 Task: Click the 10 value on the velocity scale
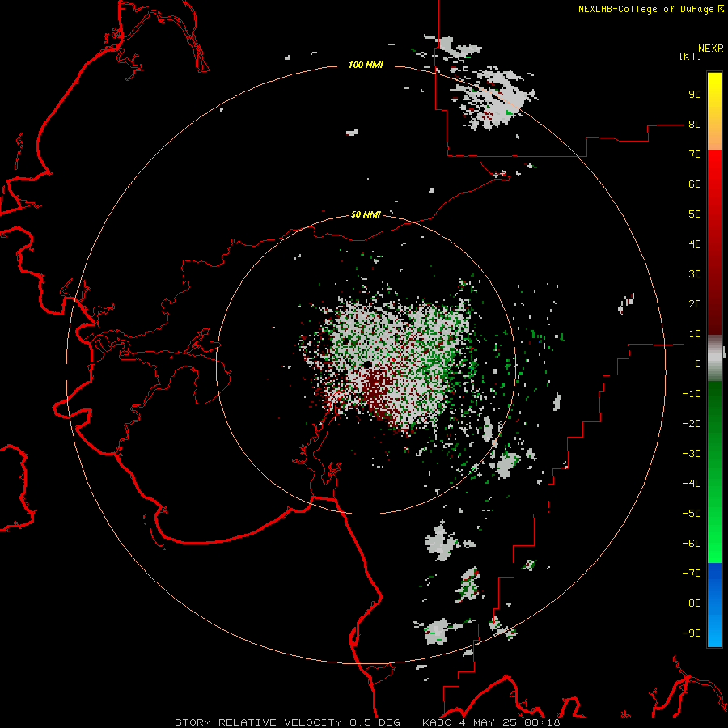(695, 334)
